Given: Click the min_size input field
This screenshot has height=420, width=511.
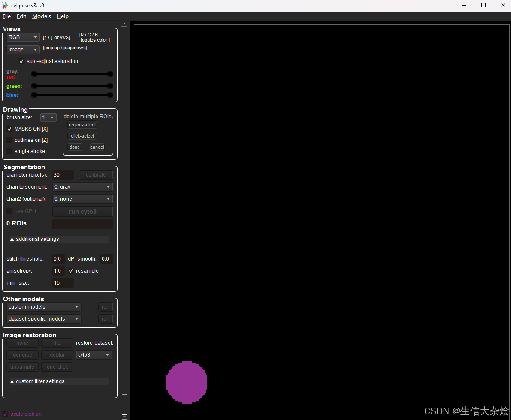Looking at the screenshot, I should pyautogui.click(x=63, y=283).
